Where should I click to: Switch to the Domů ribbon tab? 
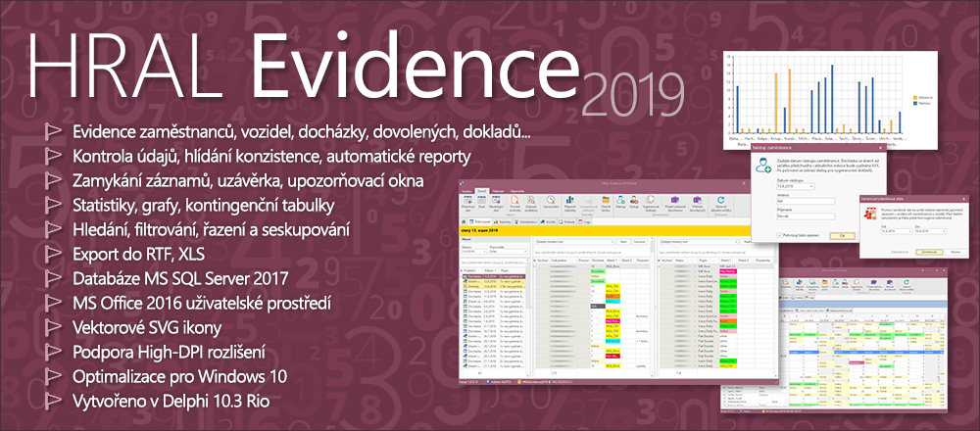pos(481,189)
